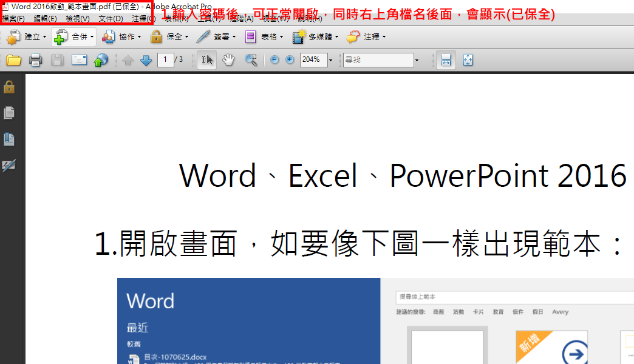Click the fit one full page icon

(468, 60)
